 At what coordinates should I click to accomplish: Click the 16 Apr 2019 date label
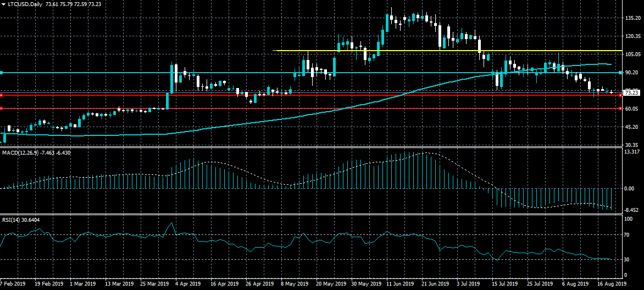coord(225,284)
